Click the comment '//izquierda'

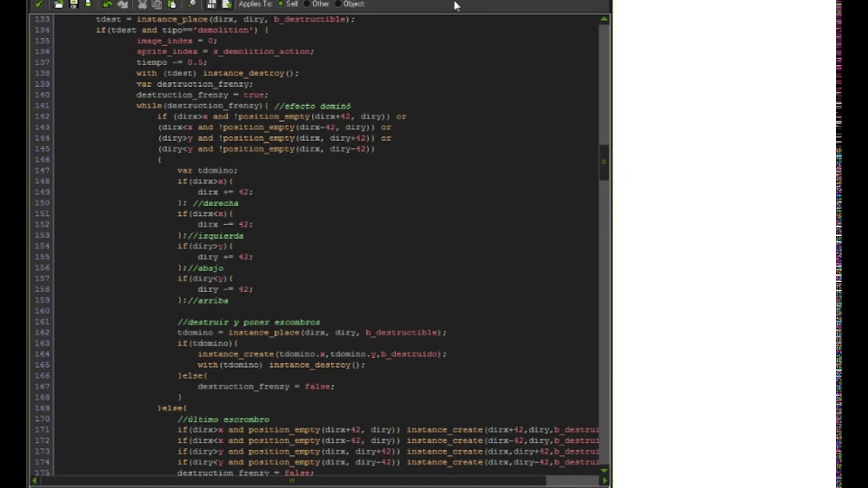point(215,236)
